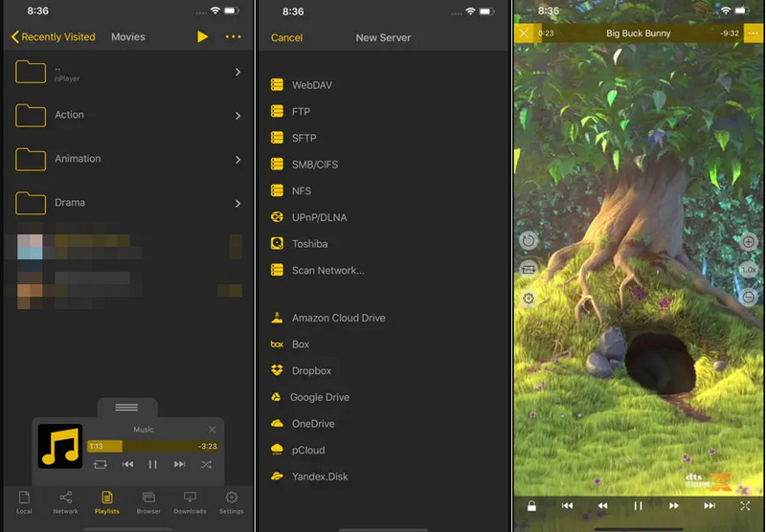Seek in the Music progress bar
This screenshot has width=766, height=532.
(153, 446)
